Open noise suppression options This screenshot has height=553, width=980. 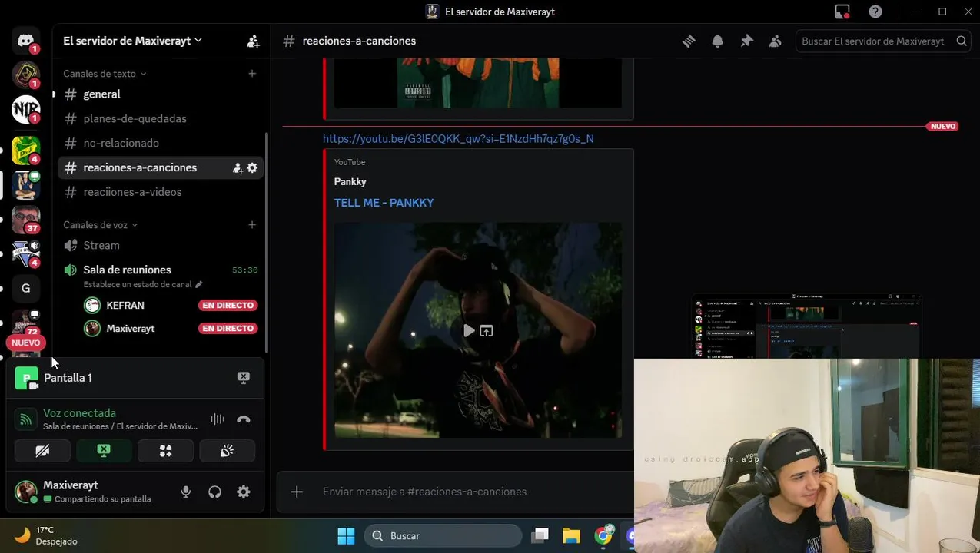click(218, 419)
